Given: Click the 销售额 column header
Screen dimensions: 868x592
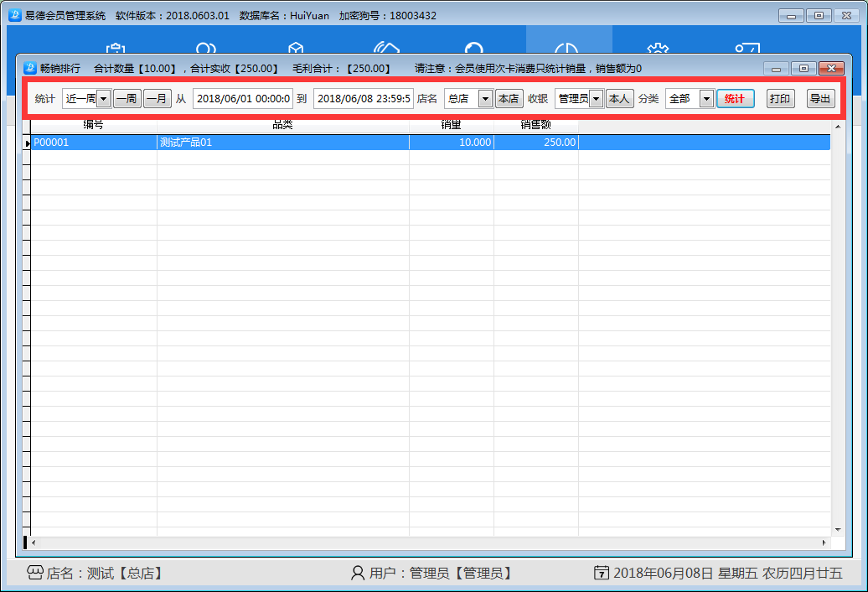Looking at the screenshot, I should coord(536,126).
